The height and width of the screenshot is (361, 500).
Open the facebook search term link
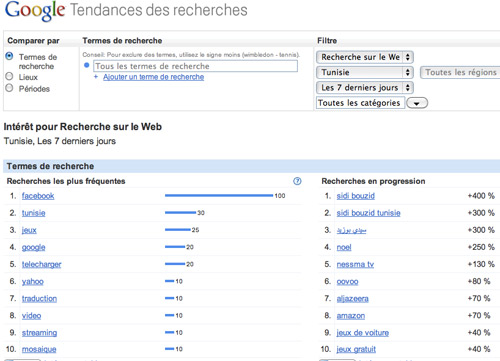(38, 196)
